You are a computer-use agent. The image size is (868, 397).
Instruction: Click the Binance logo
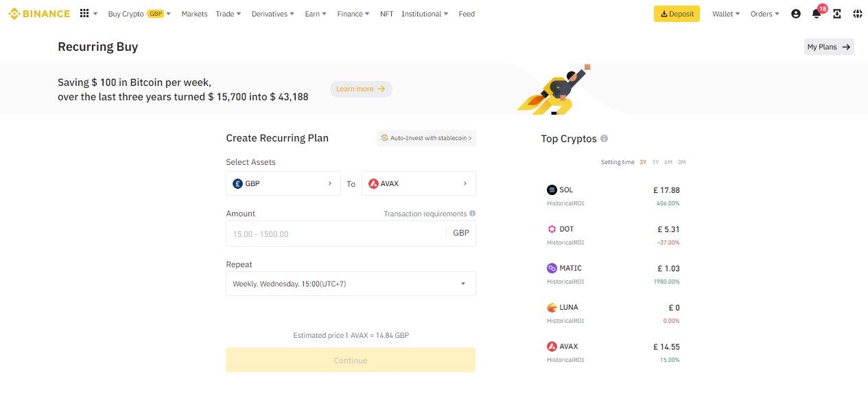[x=39, y=14]
